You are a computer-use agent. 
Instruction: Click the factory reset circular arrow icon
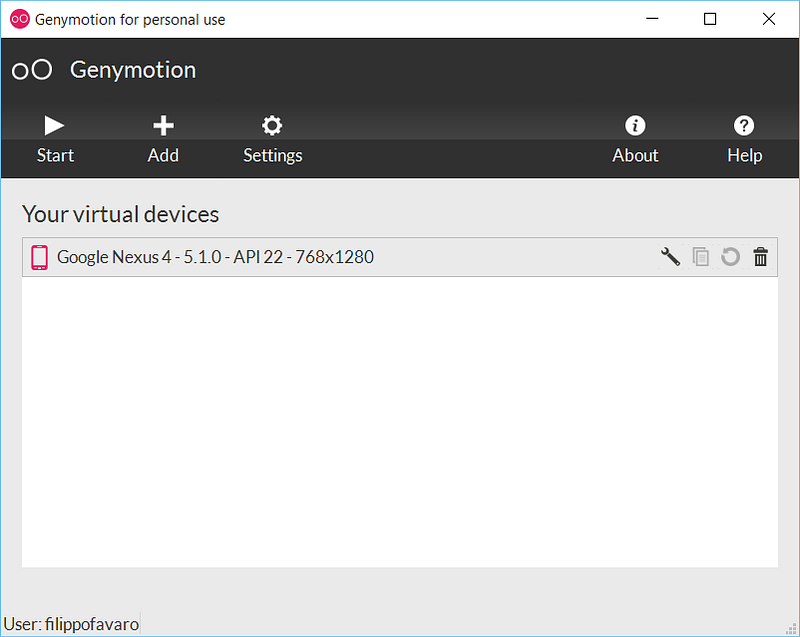730,257
